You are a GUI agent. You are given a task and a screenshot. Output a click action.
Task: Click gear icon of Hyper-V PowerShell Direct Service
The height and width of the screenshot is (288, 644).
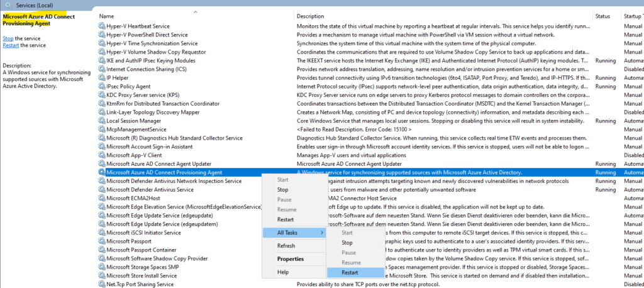(x=102, y=35)
